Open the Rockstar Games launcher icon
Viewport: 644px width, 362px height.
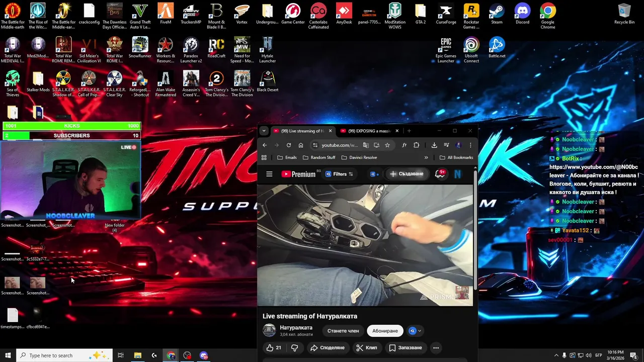(x=471, y=16)
